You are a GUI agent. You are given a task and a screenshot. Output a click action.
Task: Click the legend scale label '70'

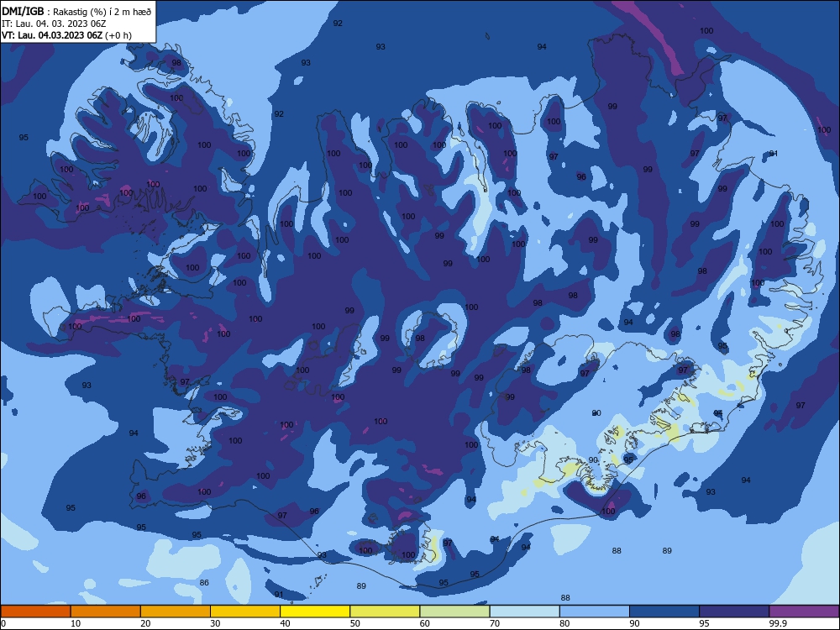point(495,623)
